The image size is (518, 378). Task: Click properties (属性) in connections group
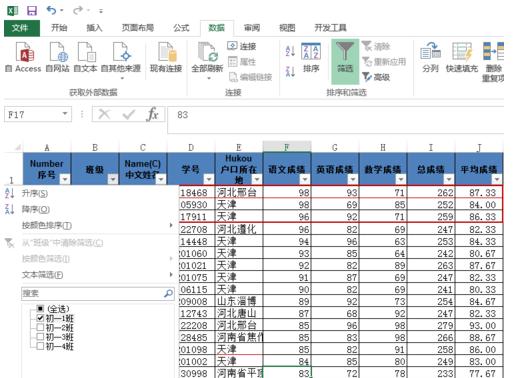coord(242,62)
